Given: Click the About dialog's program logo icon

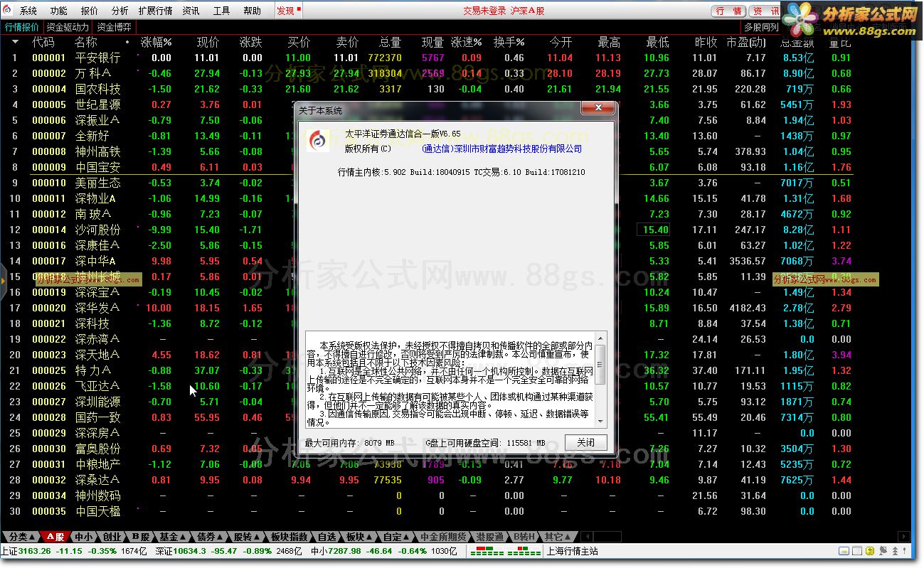Looking at the screenshot, I should (318, 139).
